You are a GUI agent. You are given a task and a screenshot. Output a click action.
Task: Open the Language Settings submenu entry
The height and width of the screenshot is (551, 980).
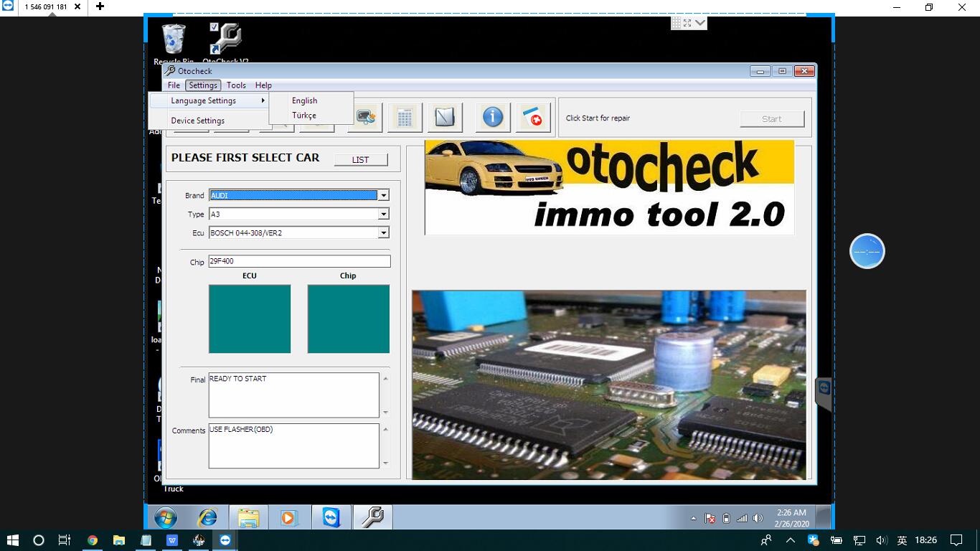click(x=209, y=100)
